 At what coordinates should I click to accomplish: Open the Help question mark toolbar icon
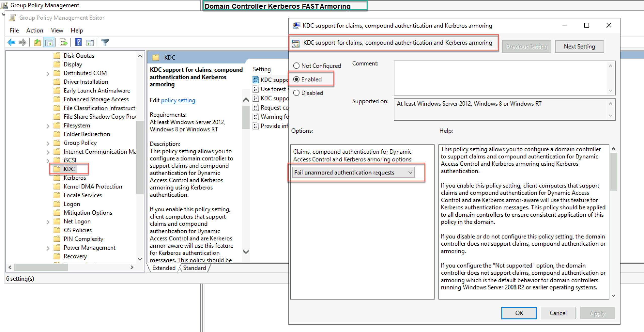coord(78,42)
